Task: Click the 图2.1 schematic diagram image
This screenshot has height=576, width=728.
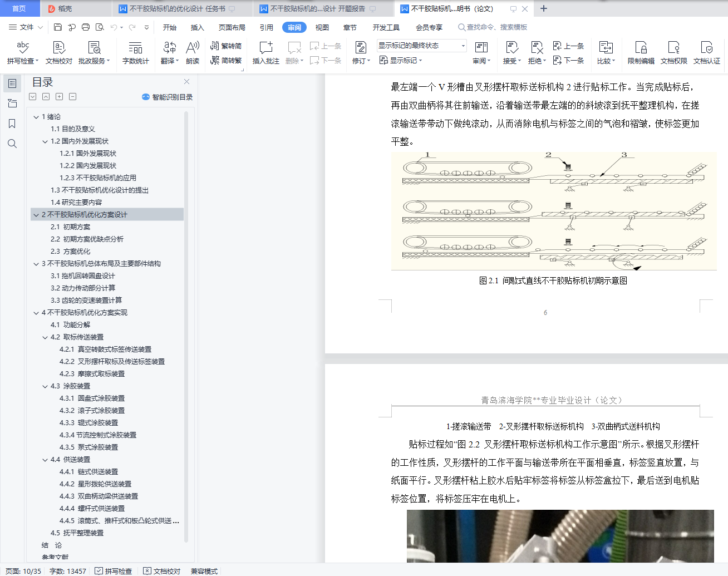Action: [x=554, y=211]
